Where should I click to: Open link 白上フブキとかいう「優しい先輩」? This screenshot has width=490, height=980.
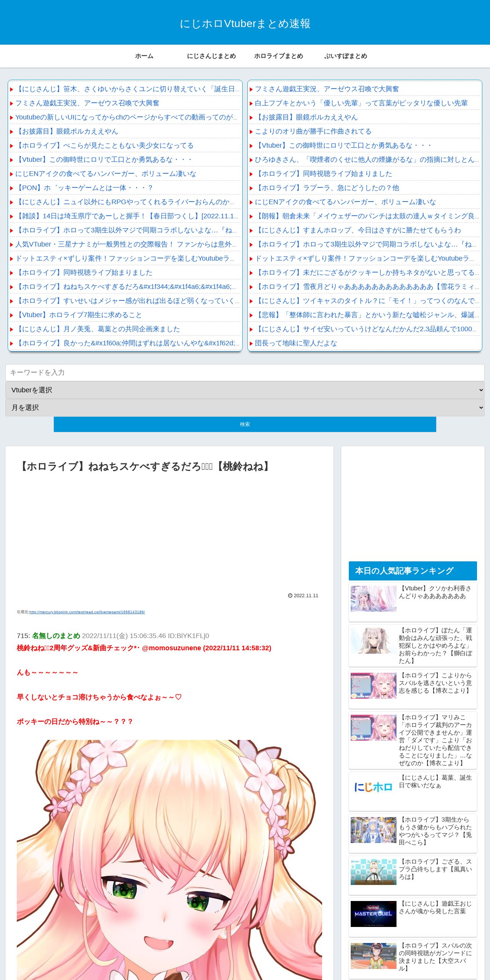[361, 103]
